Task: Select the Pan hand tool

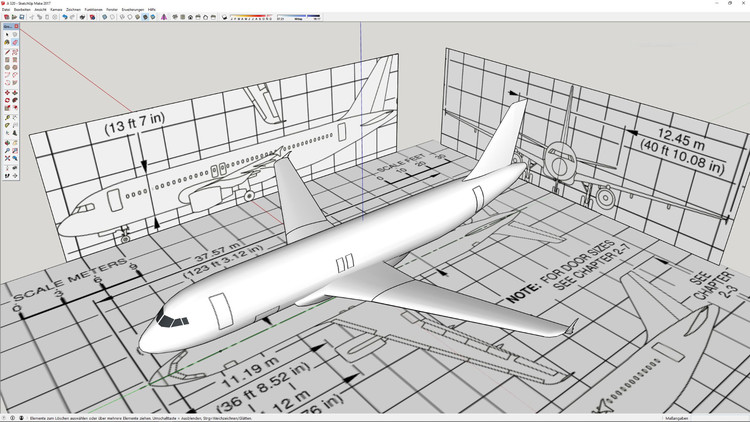Action: (15, 142)
